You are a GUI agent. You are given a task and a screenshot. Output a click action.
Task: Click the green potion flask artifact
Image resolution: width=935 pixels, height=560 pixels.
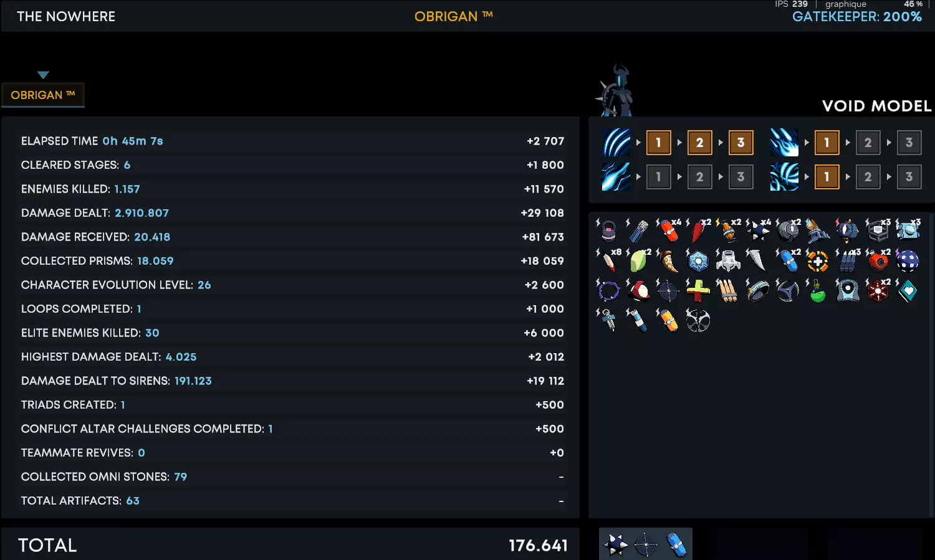click(x=818, y=291)
